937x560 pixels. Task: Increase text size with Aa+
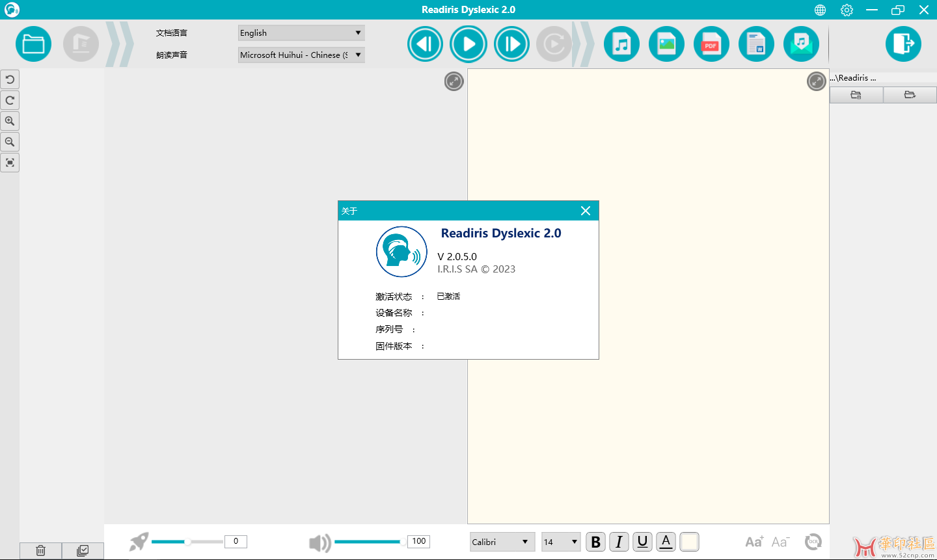pyautogui.click(x=755, y=542)
